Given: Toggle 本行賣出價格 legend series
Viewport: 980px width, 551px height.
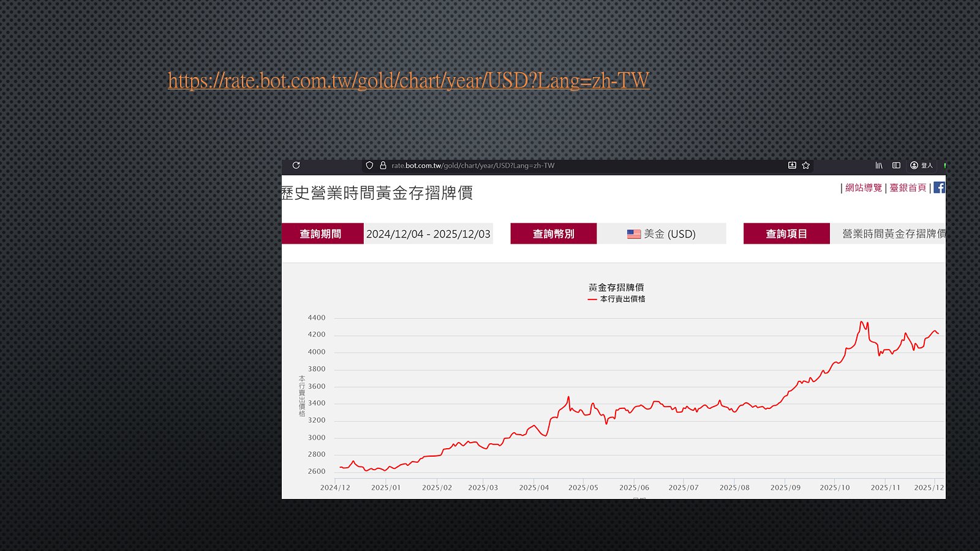Looking at the screenshot, I should tap(617, 299).
